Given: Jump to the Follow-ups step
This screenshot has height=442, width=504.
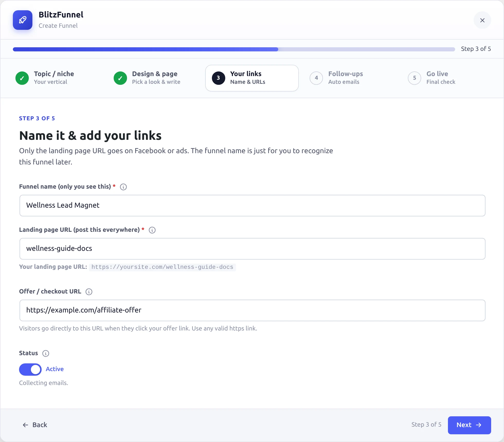Looking at the screenshot, I should point(350,78).
